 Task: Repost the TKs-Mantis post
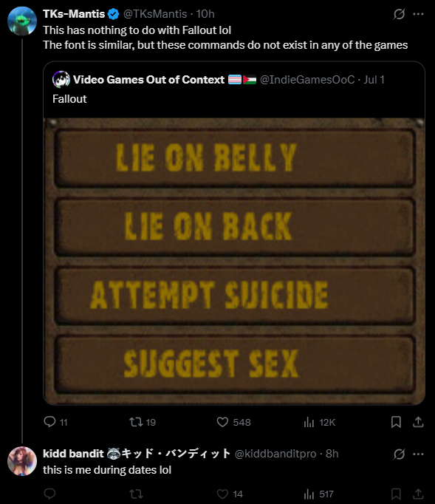(143, 422)
